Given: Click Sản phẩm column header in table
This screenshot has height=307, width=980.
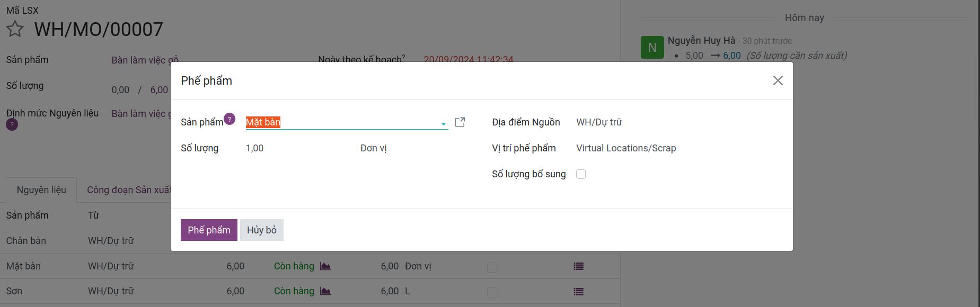Looking at the screenshot, I should 27,215.
